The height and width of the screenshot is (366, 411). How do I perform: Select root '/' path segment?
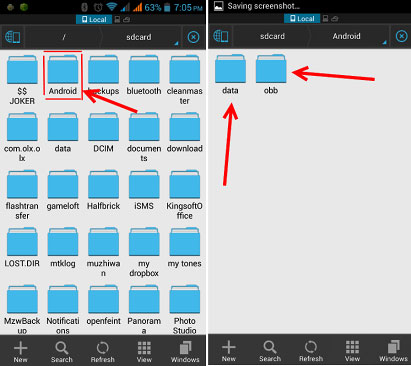click(64, 37)
